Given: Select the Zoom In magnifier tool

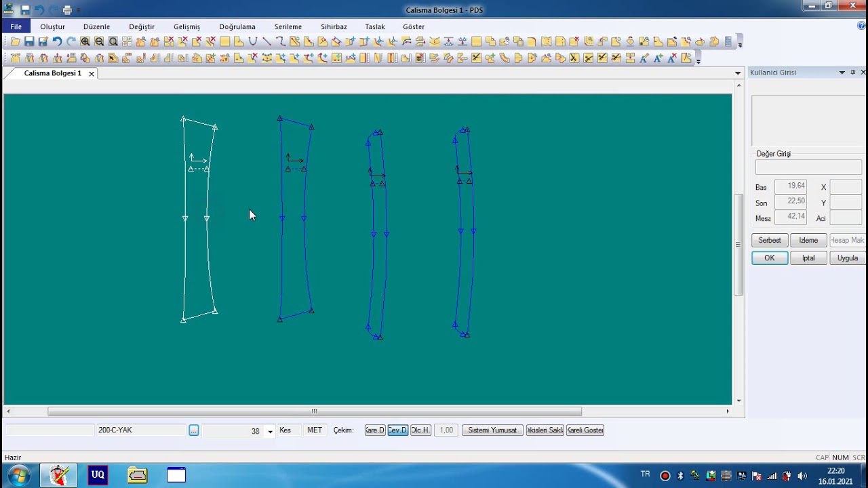Looking at the screenshot, I should click(85, 41).
